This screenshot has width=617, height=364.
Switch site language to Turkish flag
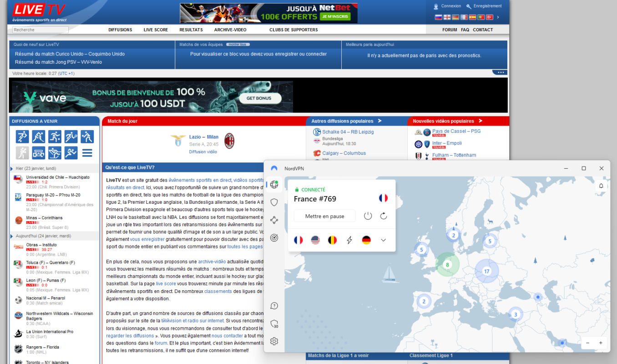tap(490, 17)
